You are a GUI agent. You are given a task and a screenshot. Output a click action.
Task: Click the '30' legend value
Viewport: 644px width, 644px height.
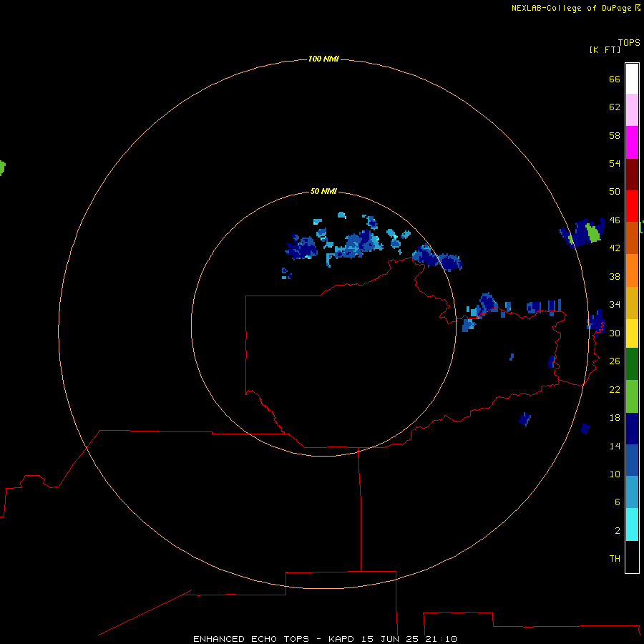pyautogui.click(x=615, y=333)
